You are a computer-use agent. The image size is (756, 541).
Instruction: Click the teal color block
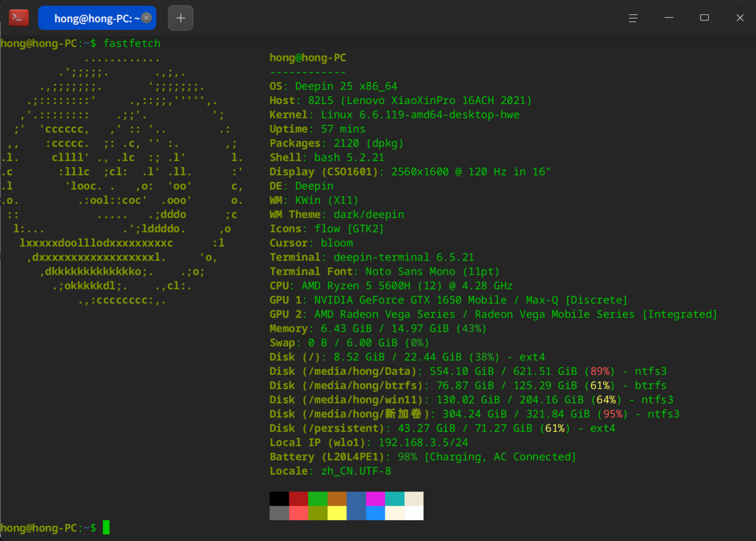[395, 499]
